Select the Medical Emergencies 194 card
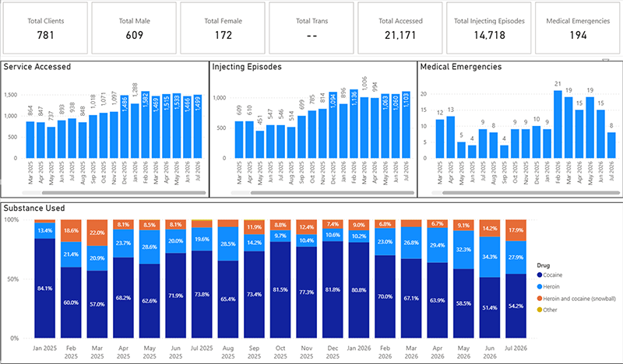The image size is (623, 364). click(578, 28)
